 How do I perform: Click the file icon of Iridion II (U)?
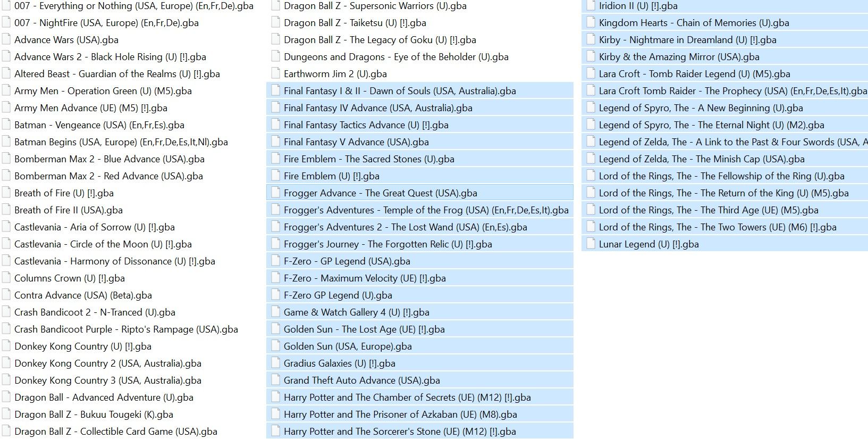[x=591, y=6]
